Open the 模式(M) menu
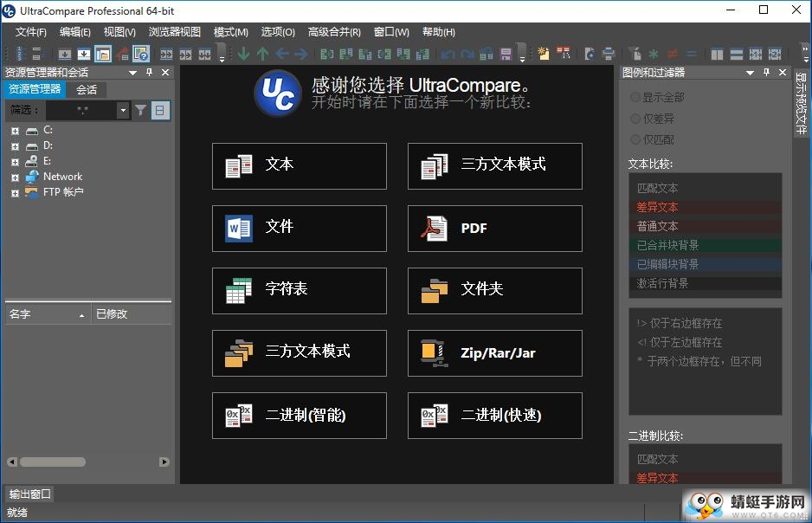Viewport: 812px width, 523px height. 231,32
